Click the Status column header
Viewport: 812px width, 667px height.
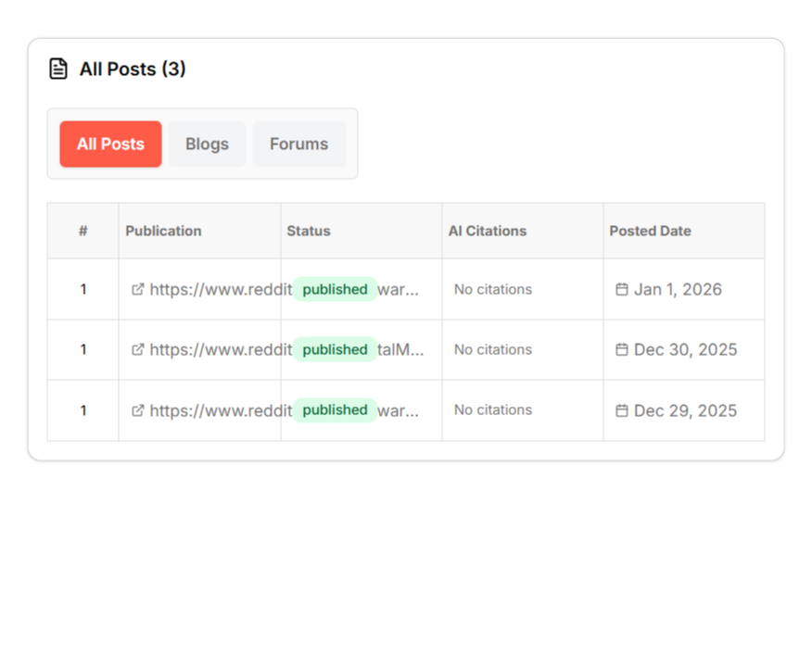point(309,231)
